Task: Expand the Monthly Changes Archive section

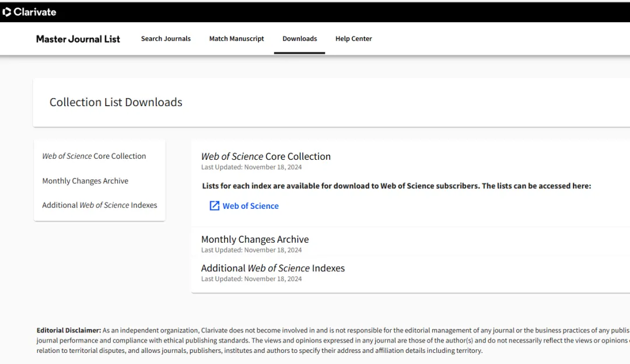Action: click(x=255, y=239)
